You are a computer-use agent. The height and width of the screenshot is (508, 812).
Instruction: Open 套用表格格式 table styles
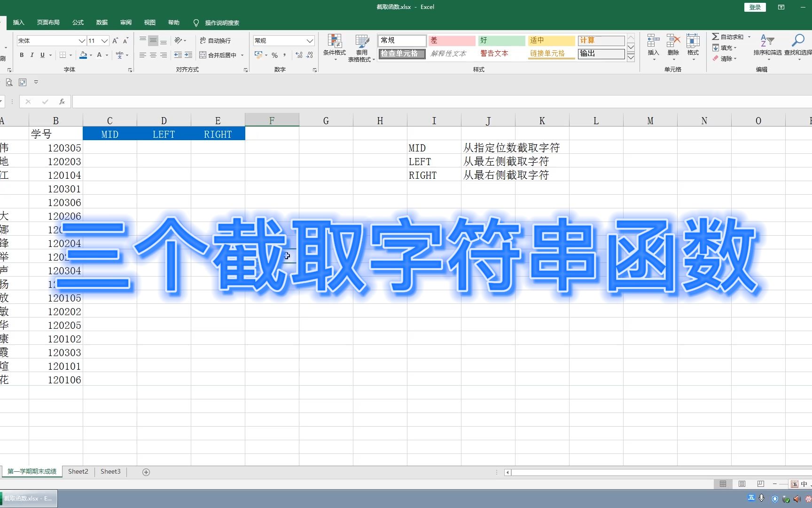tap(361, 48)
